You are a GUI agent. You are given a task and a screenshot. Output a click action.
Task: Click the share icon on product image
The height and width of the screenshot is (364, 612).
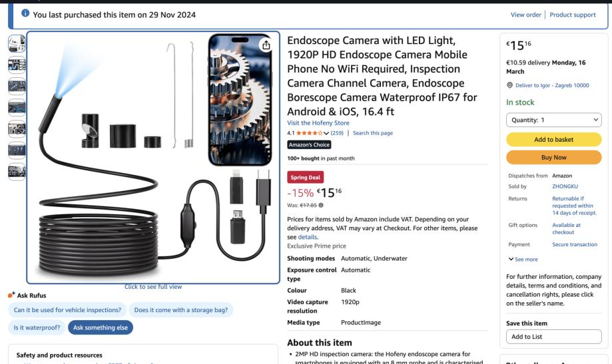click(x=266, y=45)
